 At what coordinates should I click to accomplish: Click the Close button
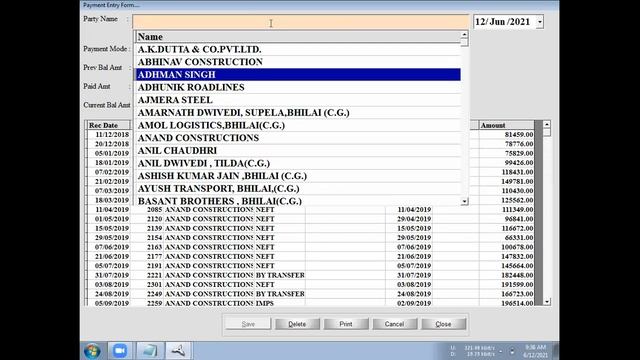pyautogui.click(x=443, y=324)
